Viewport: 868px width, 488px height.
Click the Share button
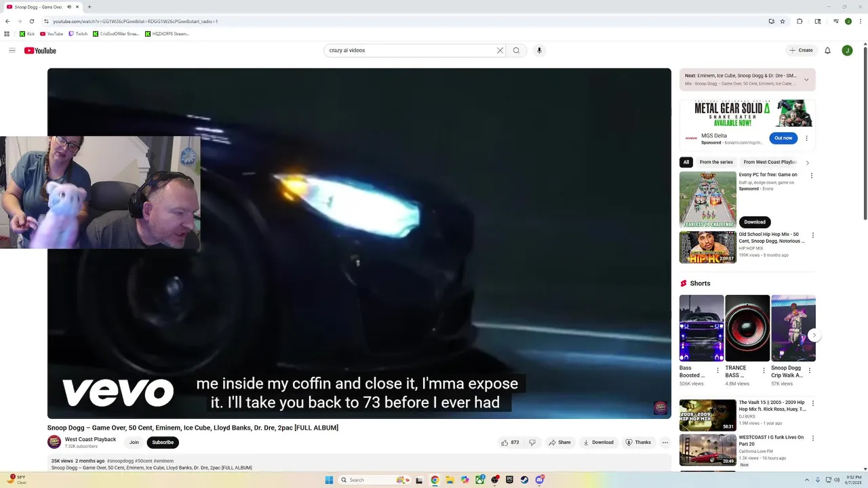[x=559, y=443]
